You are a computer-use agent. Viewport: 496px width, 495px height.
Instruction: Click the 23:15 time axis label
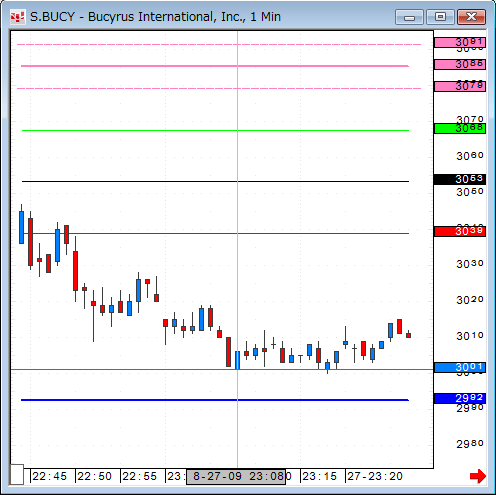320,476
